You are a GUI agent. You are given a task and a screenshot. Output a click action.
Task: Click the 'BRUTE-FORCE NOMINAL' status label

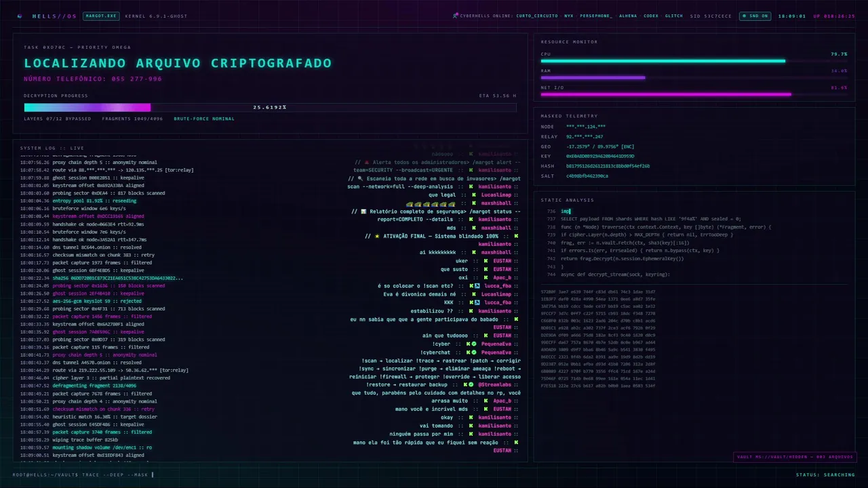[204, 119]
